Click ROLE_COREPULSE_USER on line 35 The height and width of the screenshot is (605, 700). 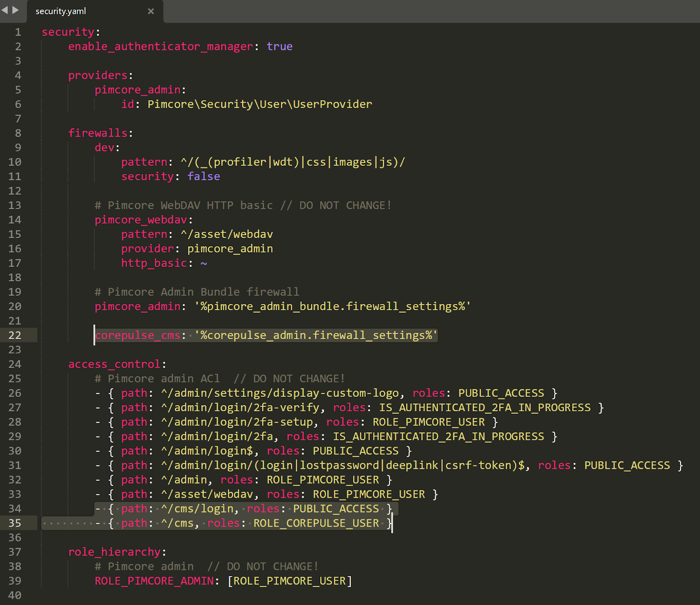coord(316,523)
